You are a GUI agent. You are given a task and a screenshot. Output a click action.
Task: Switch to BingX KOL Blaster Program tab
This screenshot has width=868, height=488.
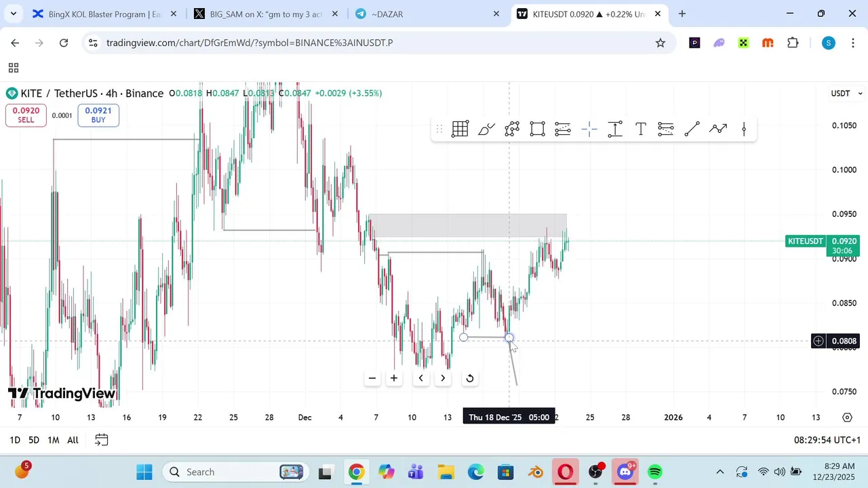(105, 14)
